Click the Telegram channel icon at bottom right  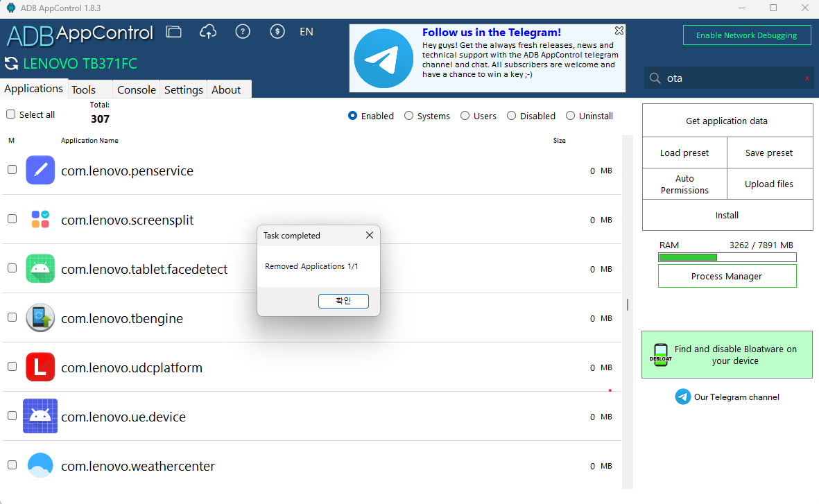682,397
